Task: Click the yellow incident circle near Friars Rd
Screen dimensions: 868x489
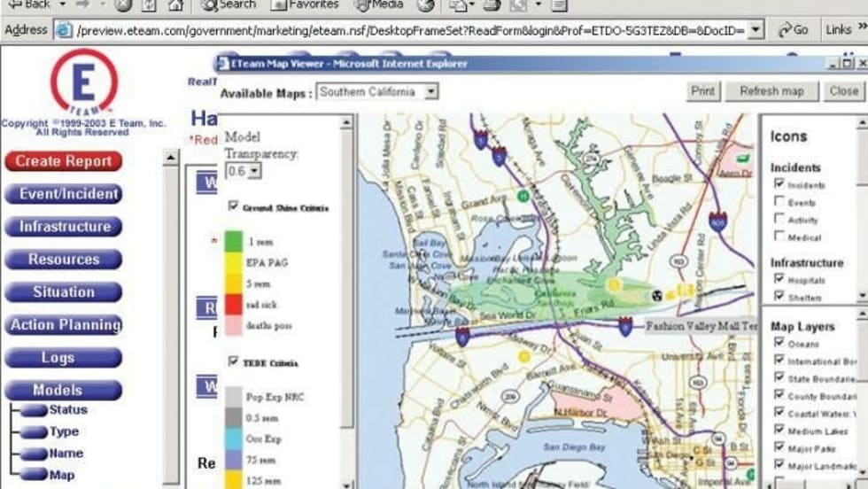Action: click(x=613, y=284)
